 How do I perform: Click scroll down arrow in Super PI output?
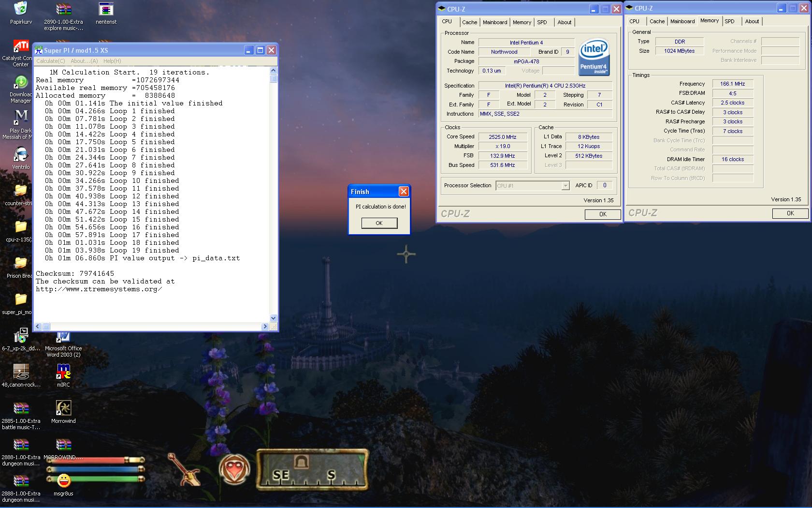click(x=274, y=318)
